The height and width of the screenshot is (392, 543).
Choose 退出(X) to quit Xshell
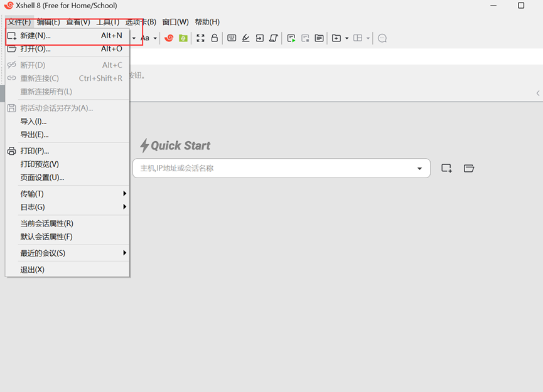[67, 270]
